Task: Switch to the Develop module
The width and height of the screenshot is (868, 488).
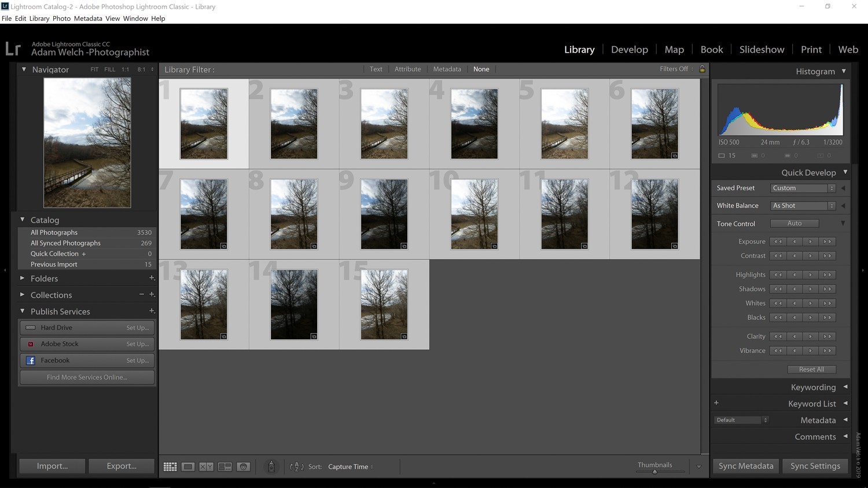Action: pos(630,49)
